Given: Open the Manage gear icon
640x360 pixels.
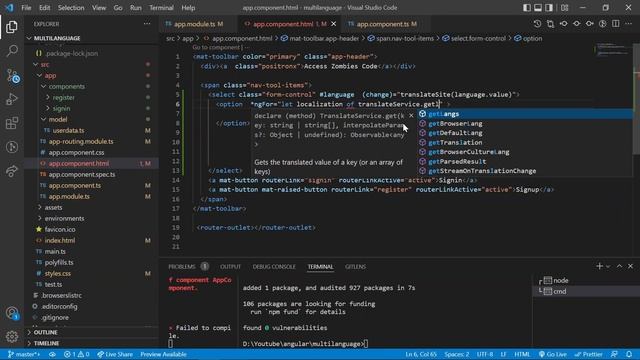Looking at the screenshot, I should point(12,337).
